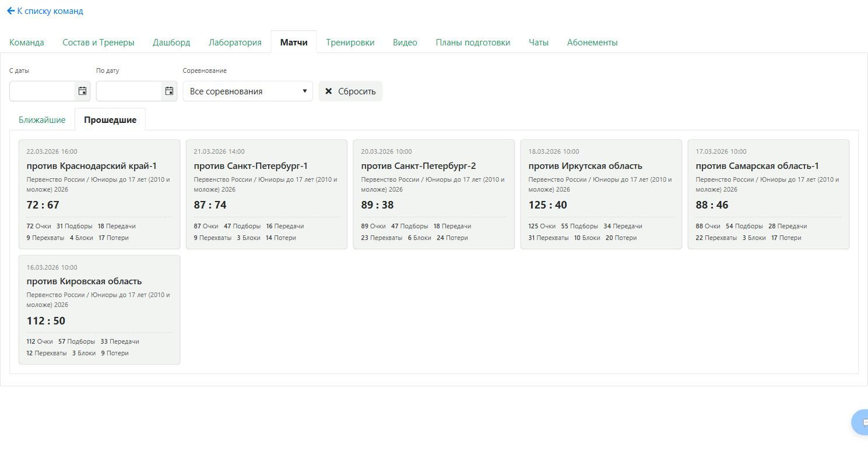Screen dimensions: 868x473
Task: Focus the 'По дату' date input
Action: click(129, 91)
